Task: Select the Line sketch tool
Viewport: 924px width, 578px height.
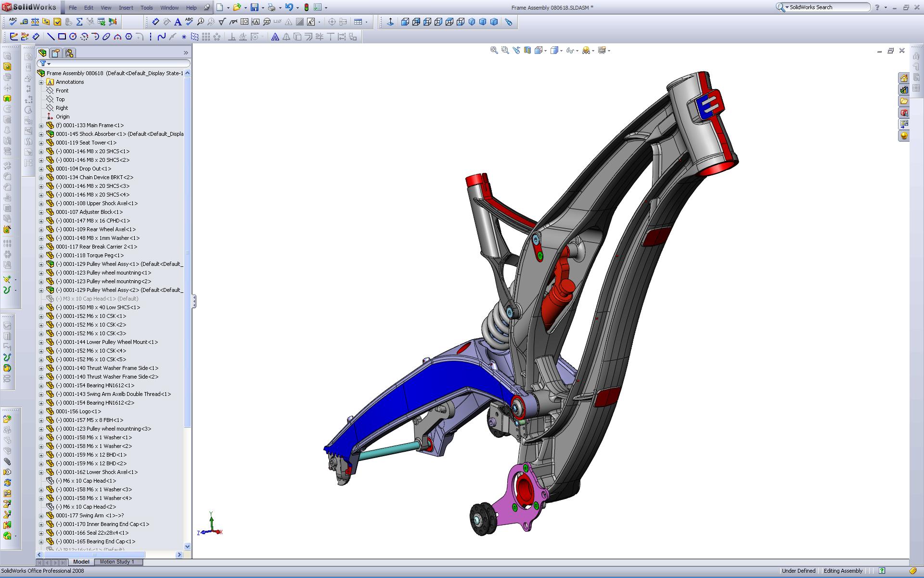Action: [x=51, y=37]
